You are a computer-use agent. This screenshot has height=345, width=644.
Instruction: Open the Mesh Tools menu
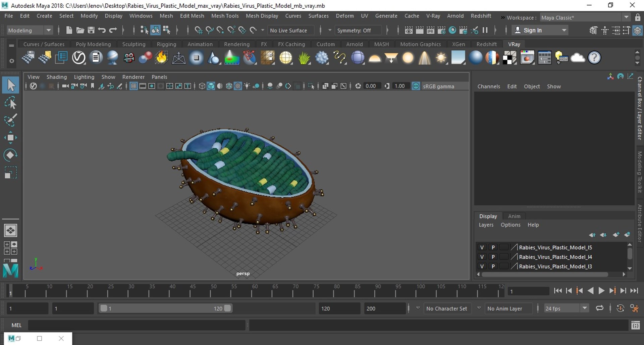[x=225, y=16]
